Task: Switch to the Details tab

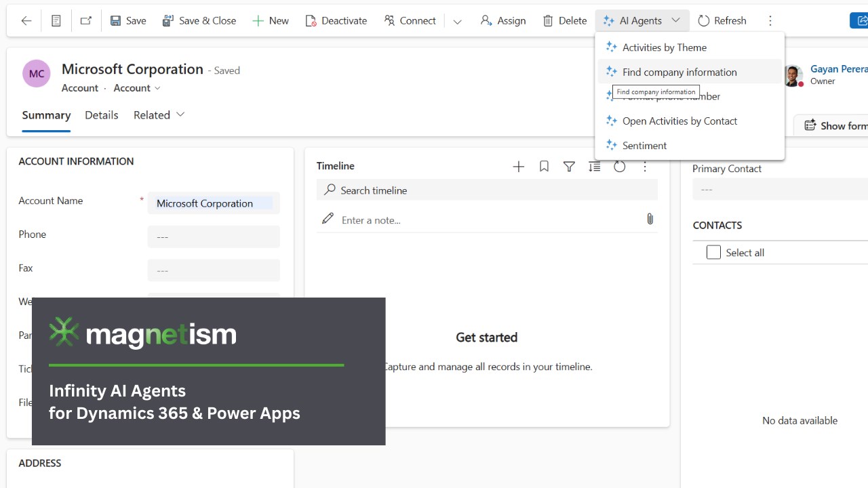Action: coord(102,115)
